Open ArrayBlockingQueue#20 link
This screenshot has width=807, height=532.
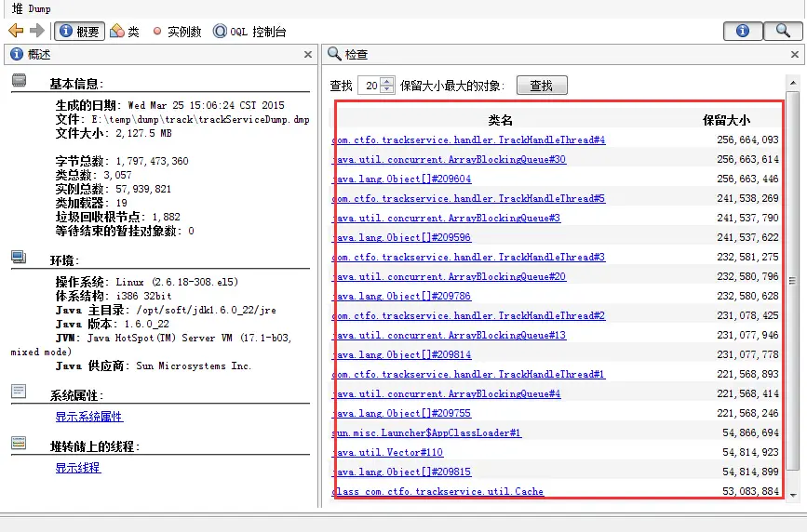point(449,277)
